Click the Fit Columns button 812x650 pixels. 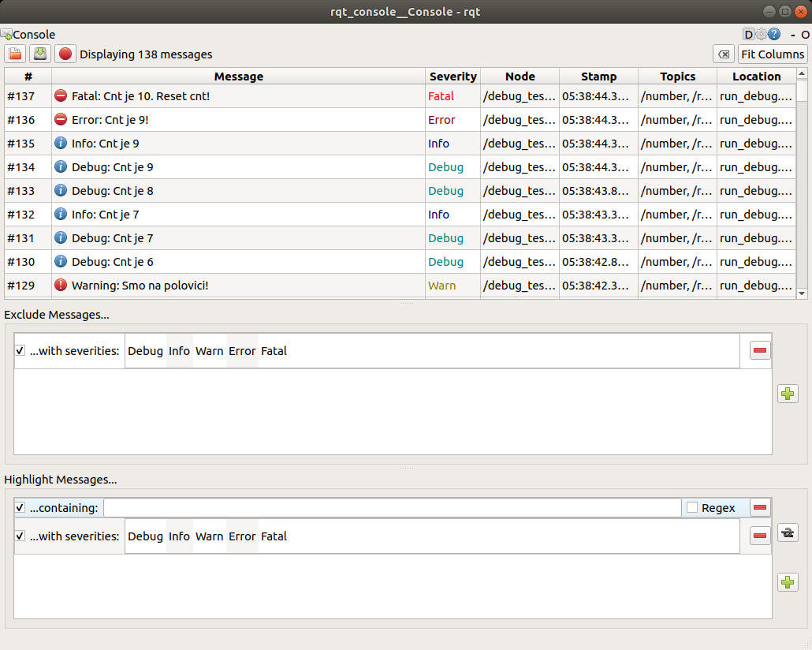[773, 54]
